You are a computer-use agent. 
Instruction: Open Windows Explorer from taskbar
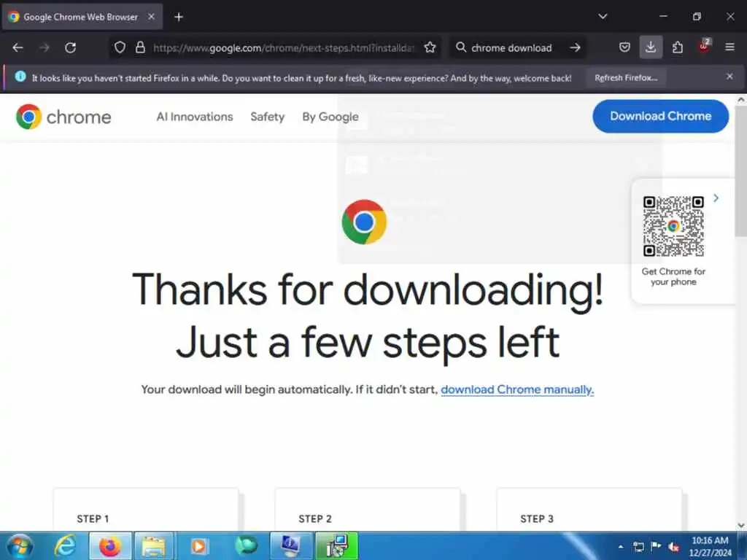tap(153, 545)
